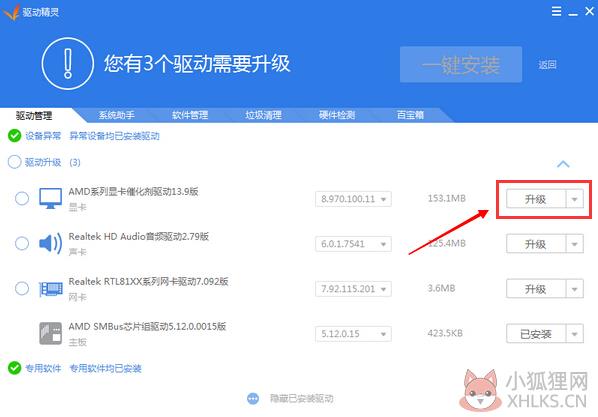598x417 pixels.
Task: Open version dropdown 5.12.0.15
Action: pos(353,334)
